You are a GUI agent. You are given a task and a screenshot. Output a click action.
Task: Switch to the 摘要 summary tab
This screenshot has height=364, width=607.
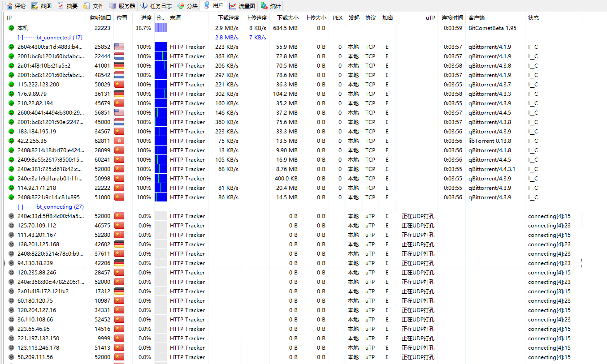point(67,6)
